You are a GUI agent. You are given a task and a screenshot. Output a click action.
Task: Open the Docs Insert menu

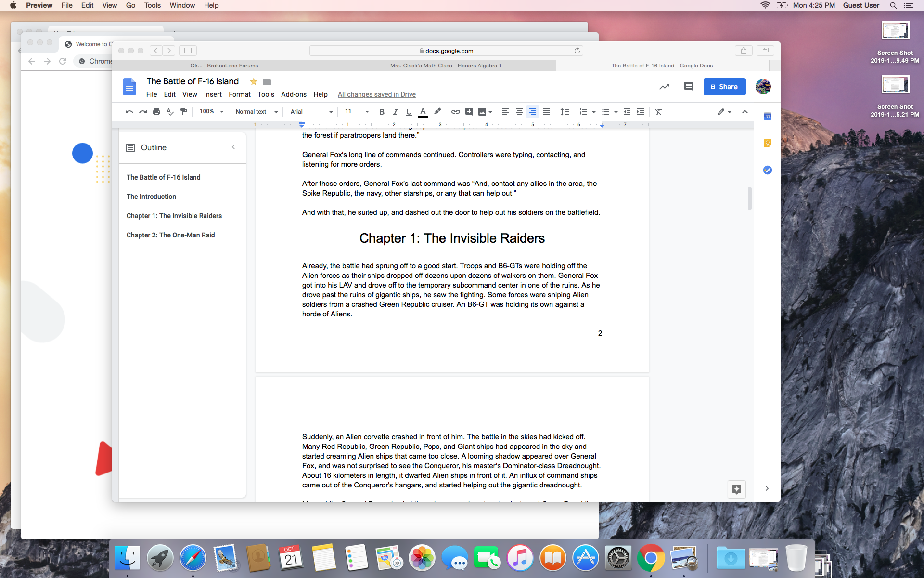(213, 94)
